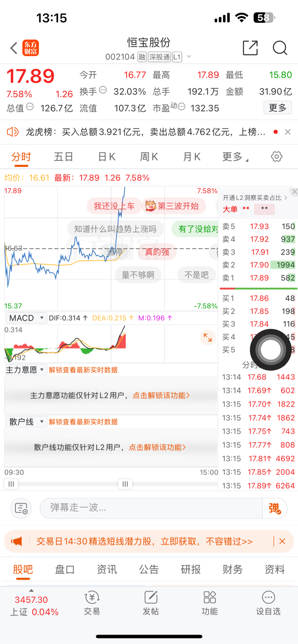
Task: Tap the 深股通 badge
Action: pos(159,57)
